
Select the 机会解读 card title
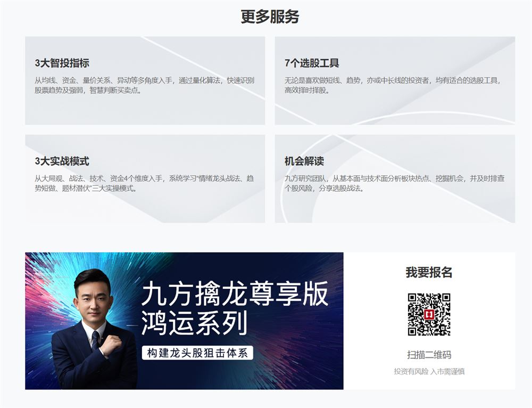click(304, 161)
